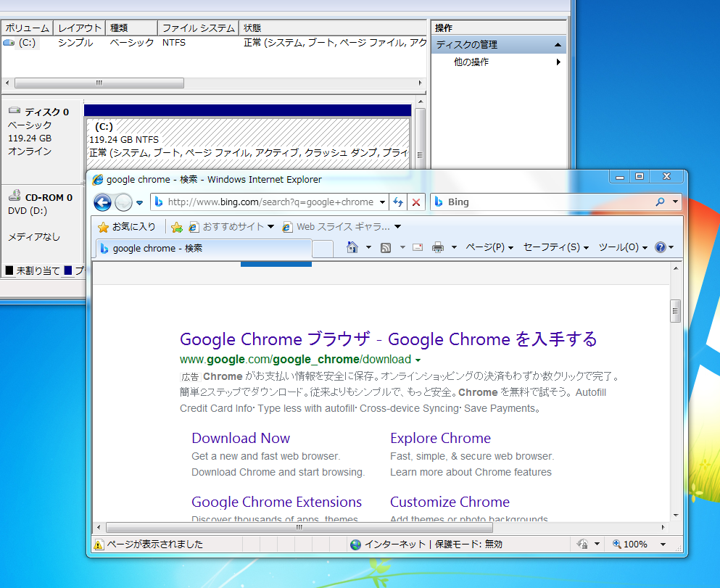Click the Help question mark icon
Image resolution: width=720 pixels, height=588 pixels.
tap(661, 247)
